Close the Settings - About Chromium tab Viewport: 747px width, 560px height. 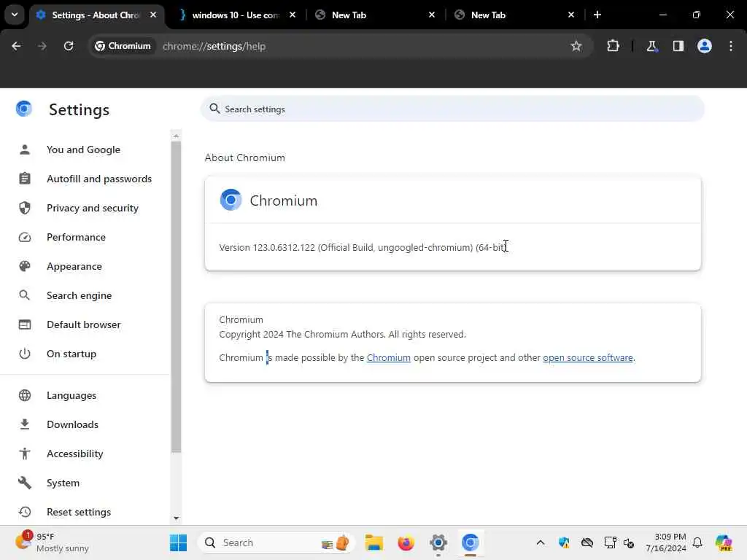coord(153,15)
